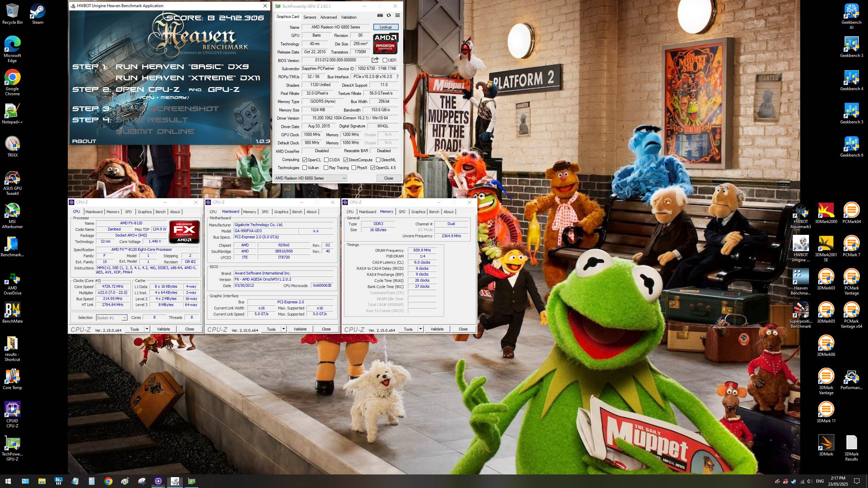The image size is (868, 488).
Task: Click the GPU-Z refresh icon
Action: [x=389, y=16]
